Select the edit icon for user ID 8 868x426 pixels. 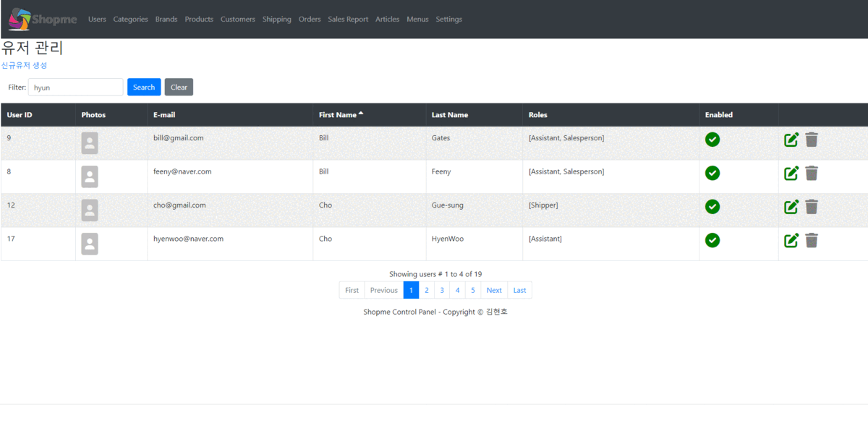[x=791, y=173]
